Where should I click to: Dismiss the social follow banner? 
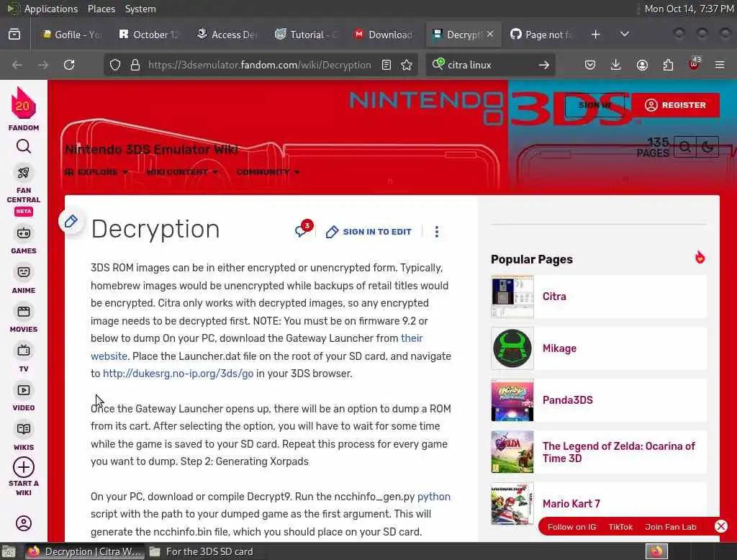721,526
